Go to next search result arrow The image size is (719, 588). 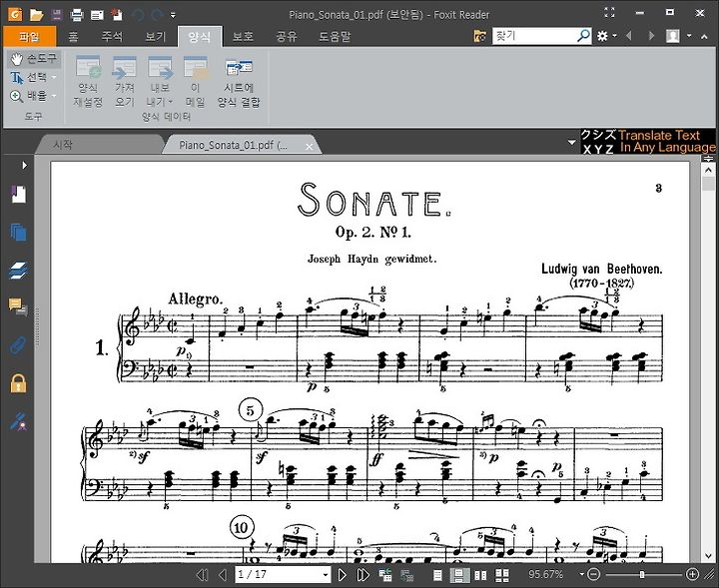[651, 36]
